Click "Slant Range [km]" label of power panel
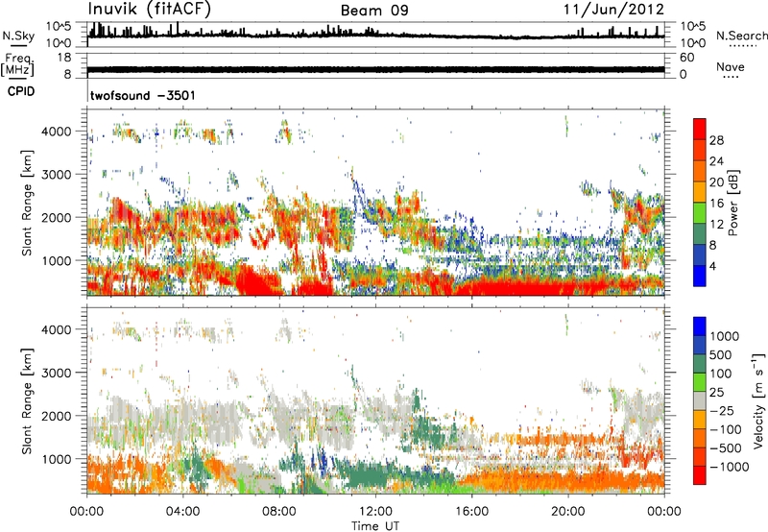Screen dimensions: 768x532 (x=27, y=203)
